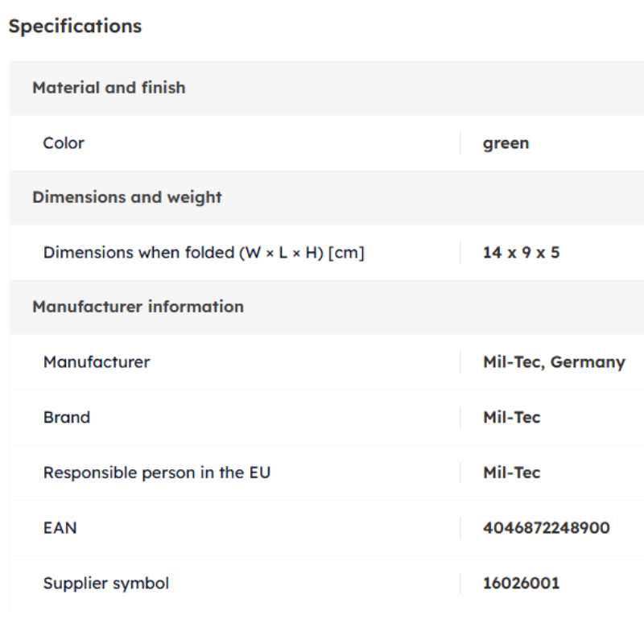Select the Mil-Tec, Germany value
This screenshot has height=644, width=644.
pyautogui.click(x=554, y=362)
